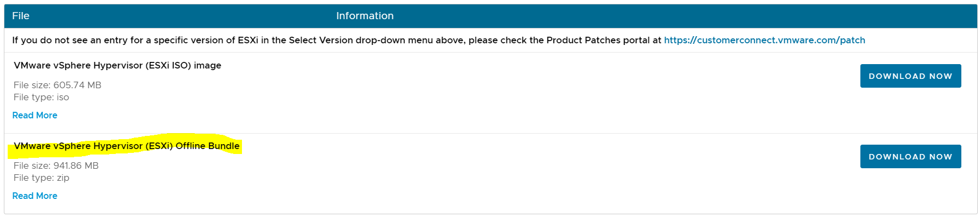Open Read More under Offline Bundle
980x217 pixels.
pos(35,196)
